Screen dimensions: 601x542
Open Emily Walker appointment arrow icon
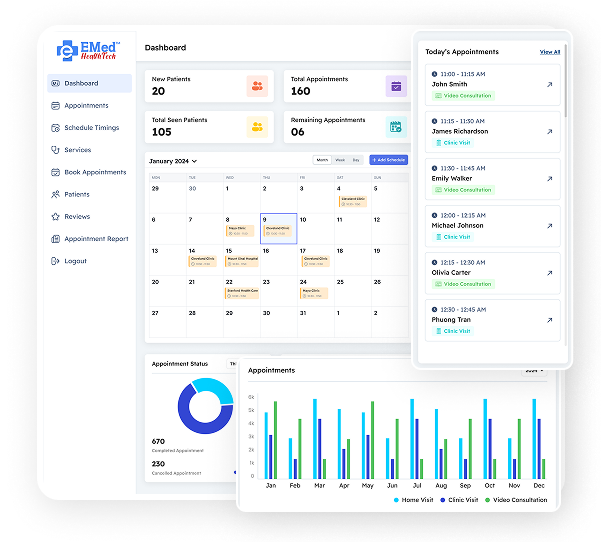[x=549, y=179]
